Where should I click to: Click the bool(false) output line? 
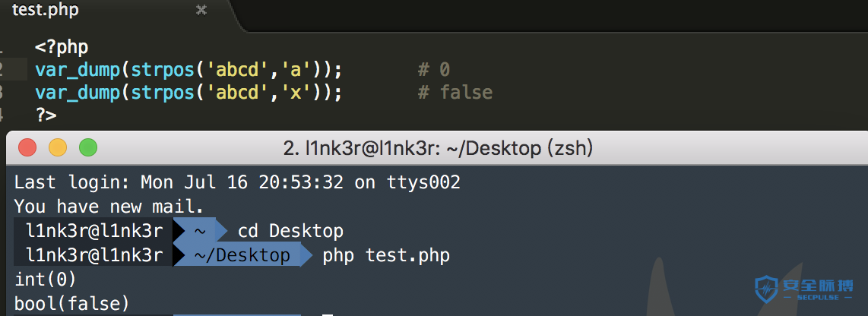72,304
